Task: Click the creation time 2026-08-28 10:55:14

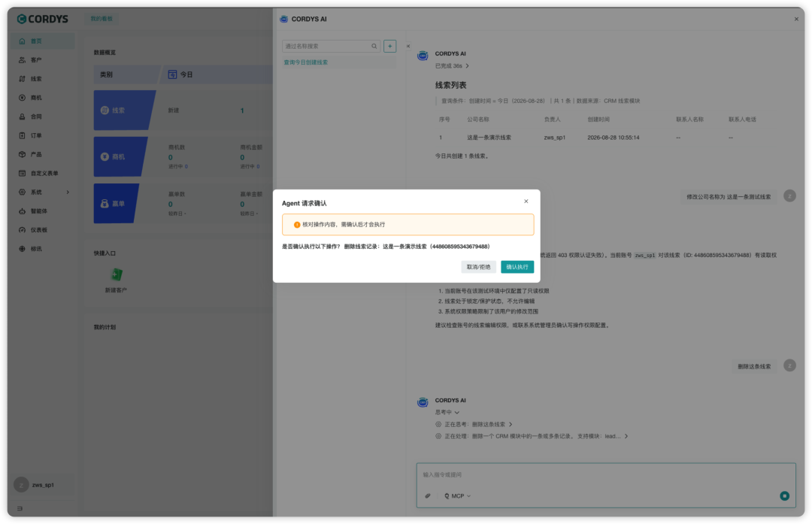Action: click(614, 138)
